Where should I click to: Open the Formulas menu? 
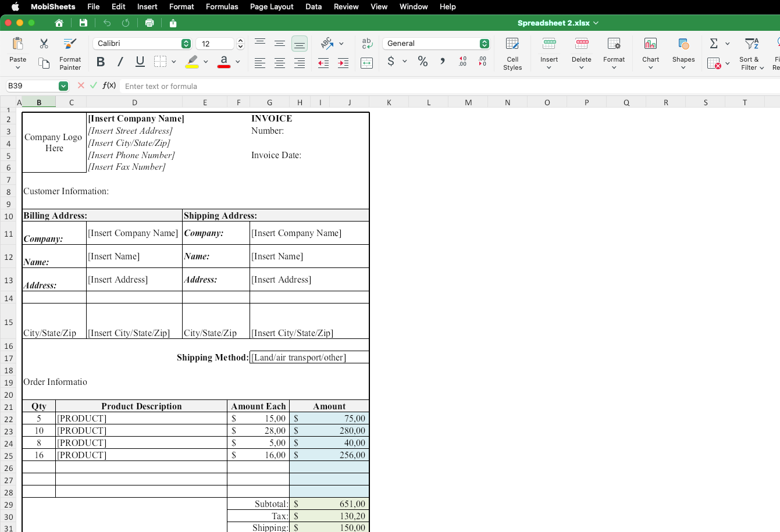222,6
